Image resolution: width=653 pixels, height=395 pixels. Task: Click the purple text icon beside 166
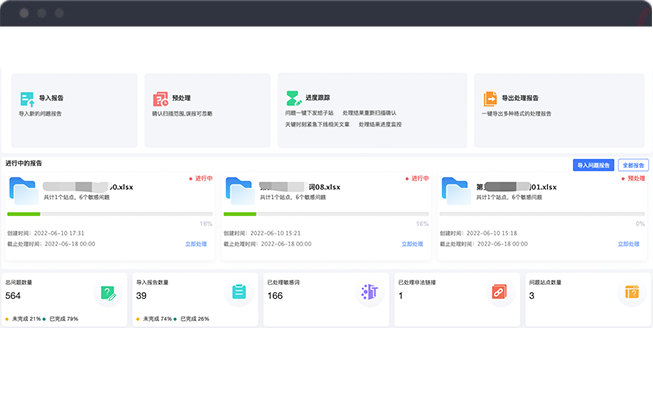pyautogui.click(x=369, y=292)
